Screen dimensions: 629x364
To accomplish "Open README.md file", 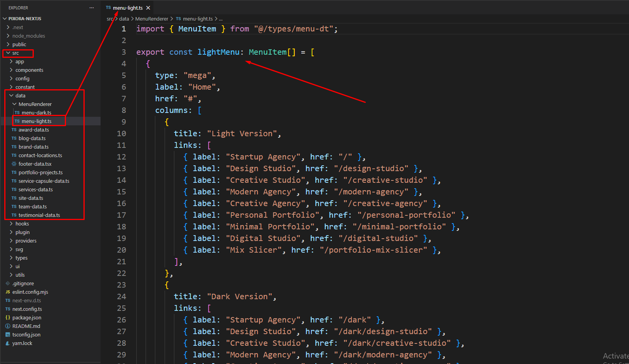I will pos(26,326).
